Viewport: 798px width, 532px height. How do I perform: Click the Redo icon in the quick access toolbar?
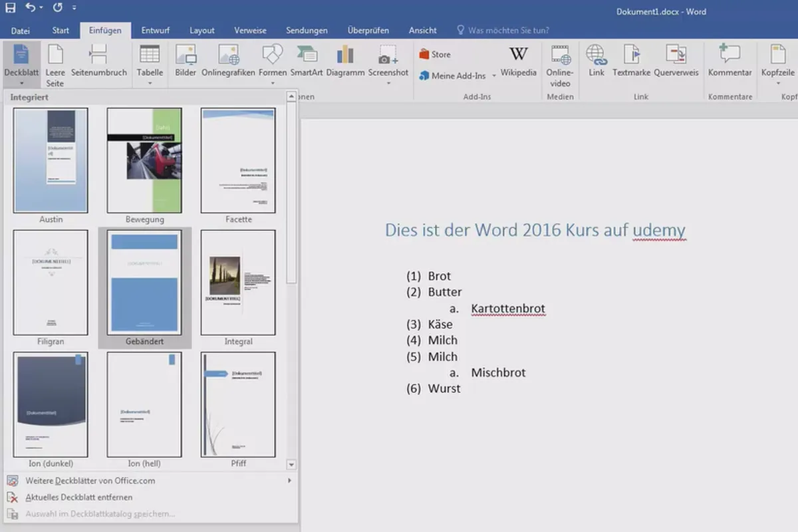pos(57,8)
